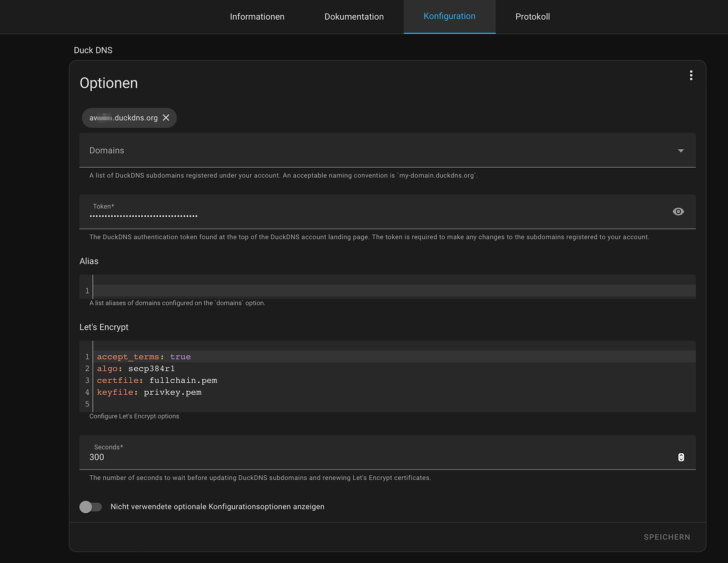Remove the duckdns.org domain chip

click(x=166, y=118)
